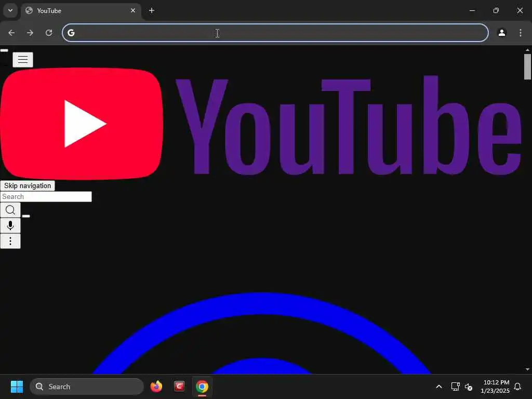The image size is (532, 399).
Task: Click the Windows taskbar Search box
Action: click(x=87, y=387)
